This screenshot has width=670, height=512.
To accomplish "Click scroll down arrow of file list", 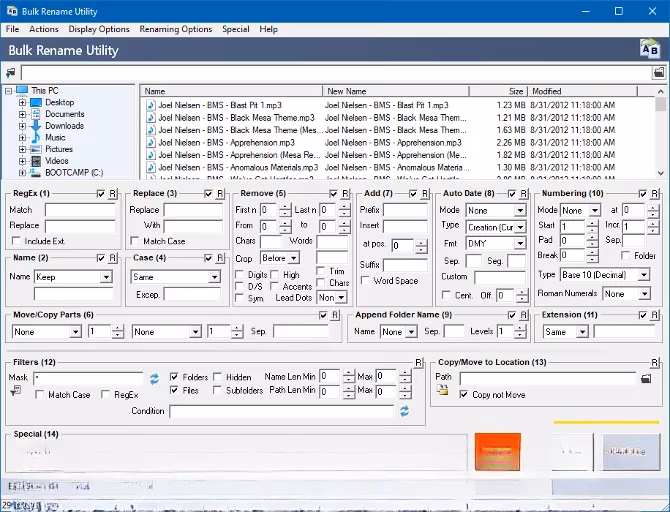I will 661,173.
